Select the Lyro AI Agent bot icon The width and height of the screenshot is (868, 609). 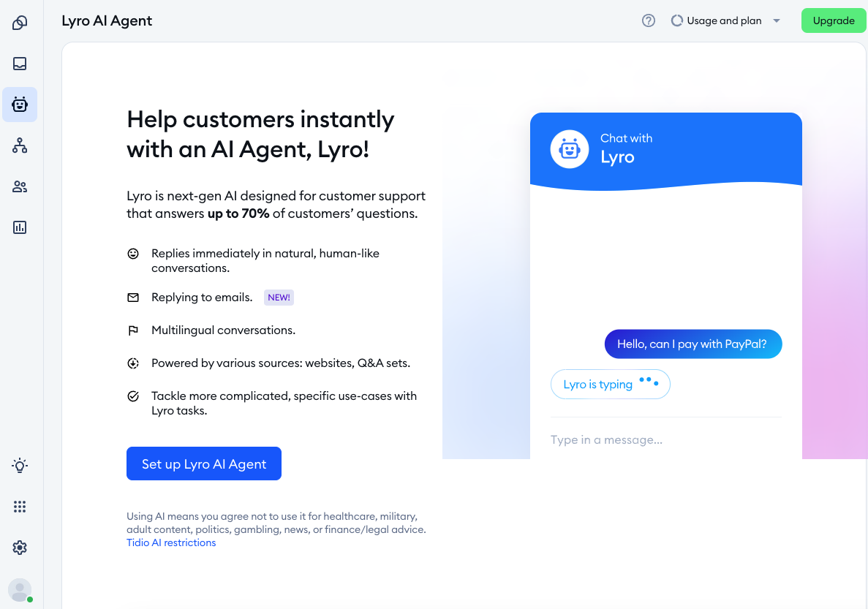coord(20,105)
